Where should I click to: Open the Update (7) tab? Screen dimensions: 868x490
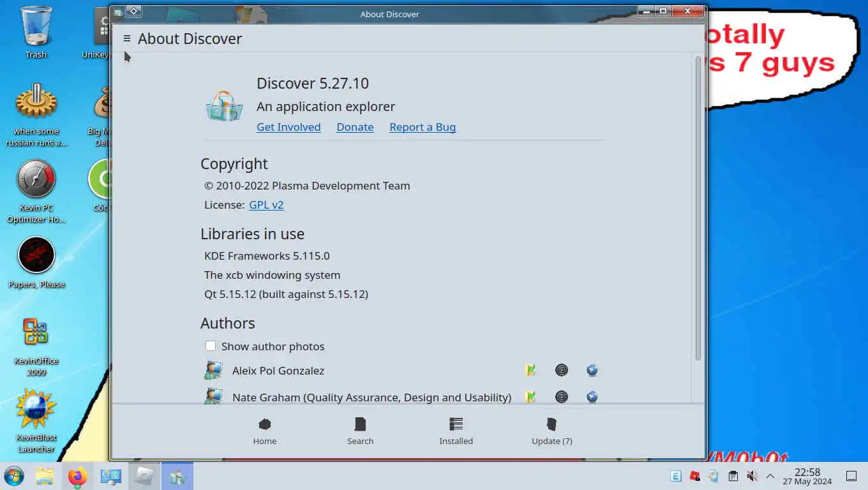[552, 431]
